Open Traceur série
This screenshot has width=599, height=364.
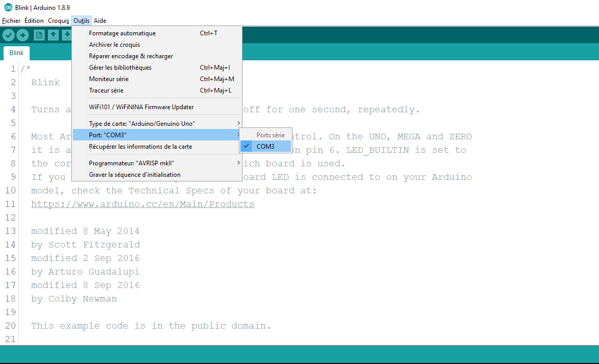tap(157, 90)
